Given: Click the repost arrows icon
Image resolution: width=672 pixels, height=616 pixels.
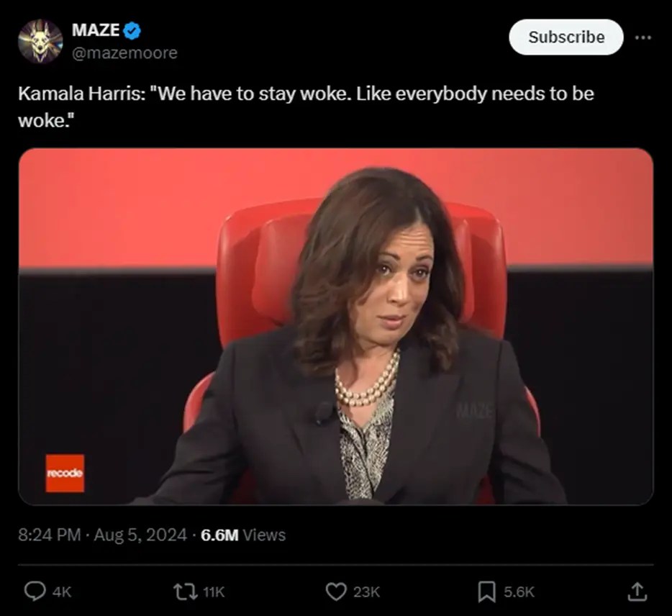Looking at the screenshot, I should [x=186, y=592].
